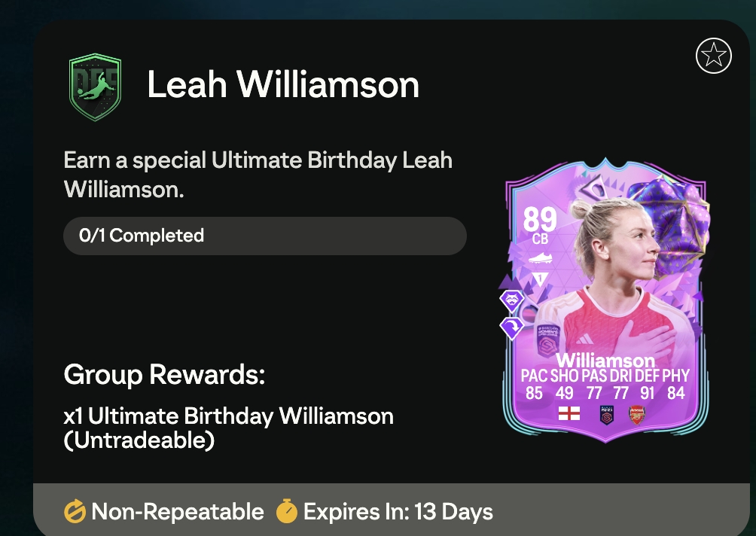Screen dimensions: 756x536
Task: Click the Non-Repeatable label text
Action: 178,512
